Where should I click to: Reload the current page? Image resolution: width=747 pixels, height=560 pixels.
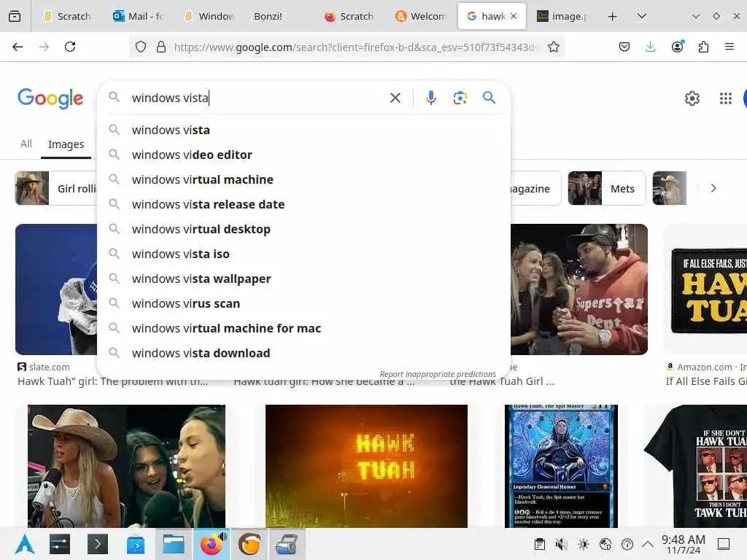pyautogui.click(x=70, y=47)
